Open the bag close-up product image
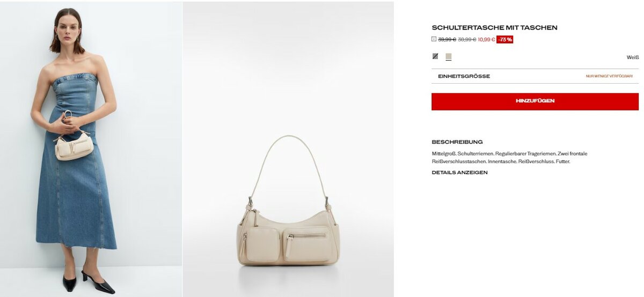Viewport: 644px width, 297px height. coord(288,149)
